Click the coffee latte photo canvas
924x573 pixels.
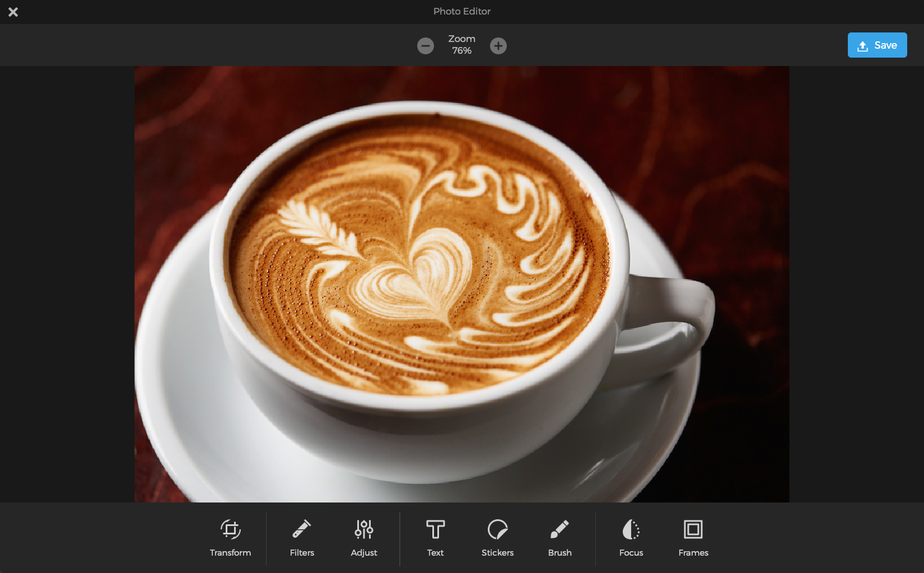(x=462, y=284)
